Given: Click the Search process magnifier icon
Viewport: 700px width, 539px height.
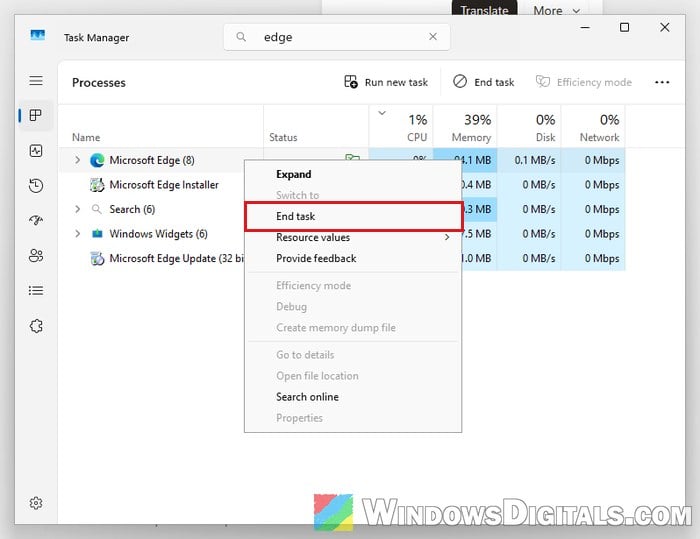Looking at the screenshot, I should pyautogui.click(x=96, y=209).
